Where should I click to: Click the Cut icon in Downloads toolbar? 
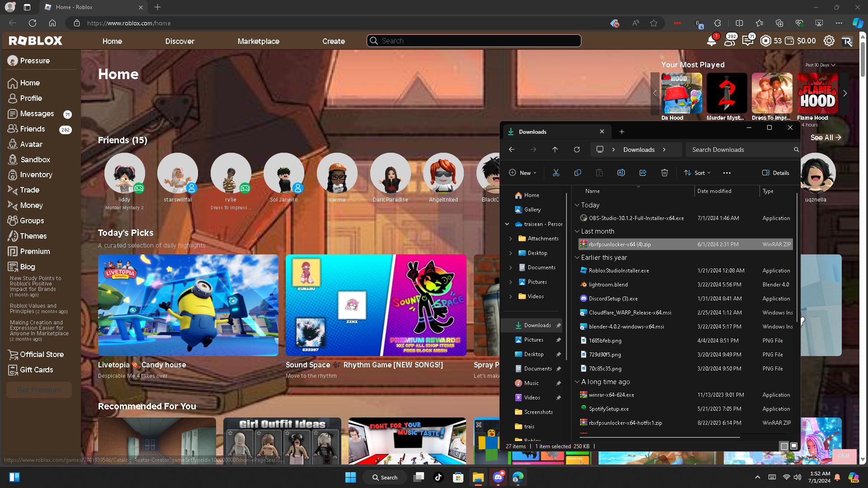click(x=556, y=173)
